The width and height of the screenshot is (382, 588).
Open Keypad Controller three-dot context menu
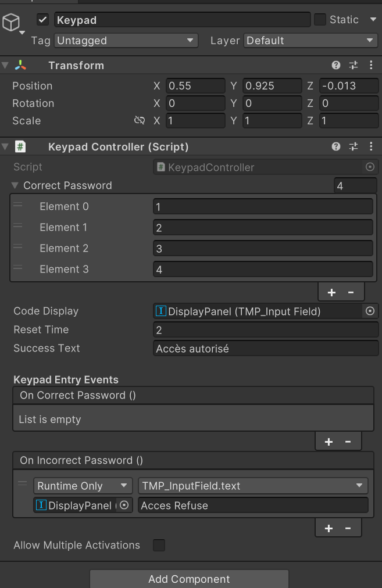371,147
